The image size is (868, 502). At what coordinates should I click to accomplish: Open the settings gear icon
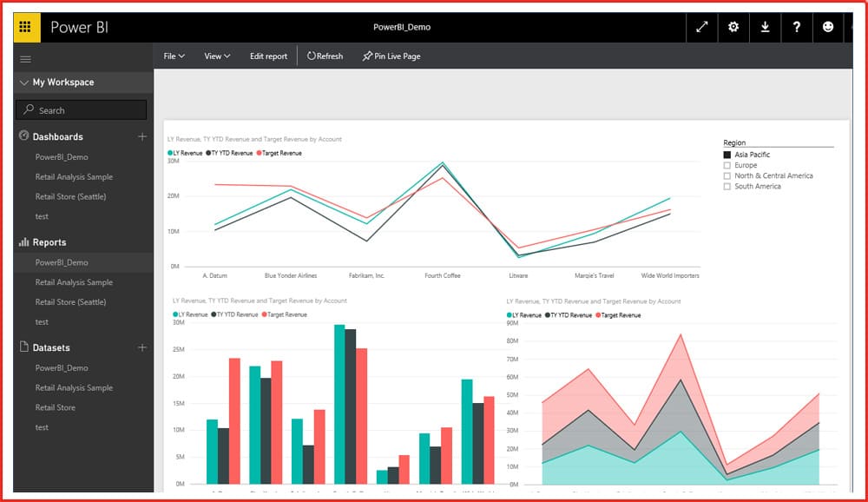pos(733,27)
